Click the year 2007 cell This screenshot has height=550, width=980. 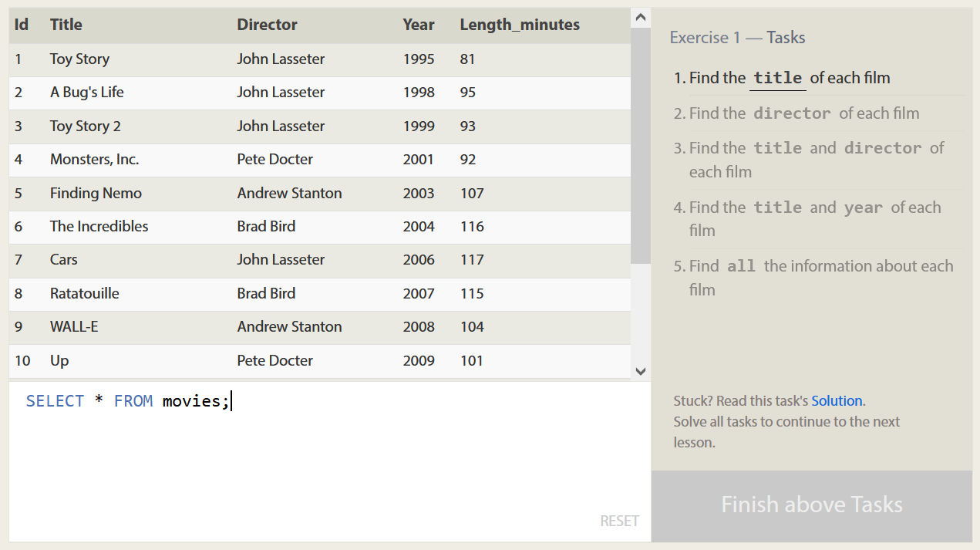point(419,293)
